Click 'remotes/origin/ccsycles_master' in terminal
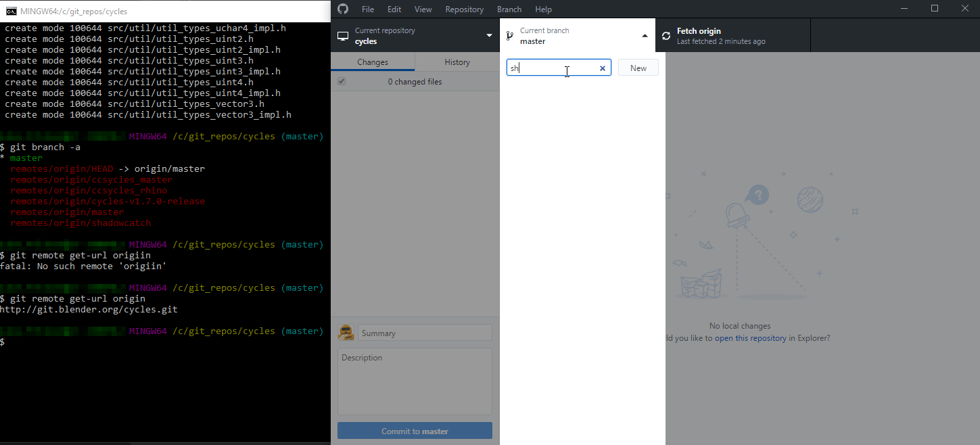The image size is (980, 445). pos(91,180)
